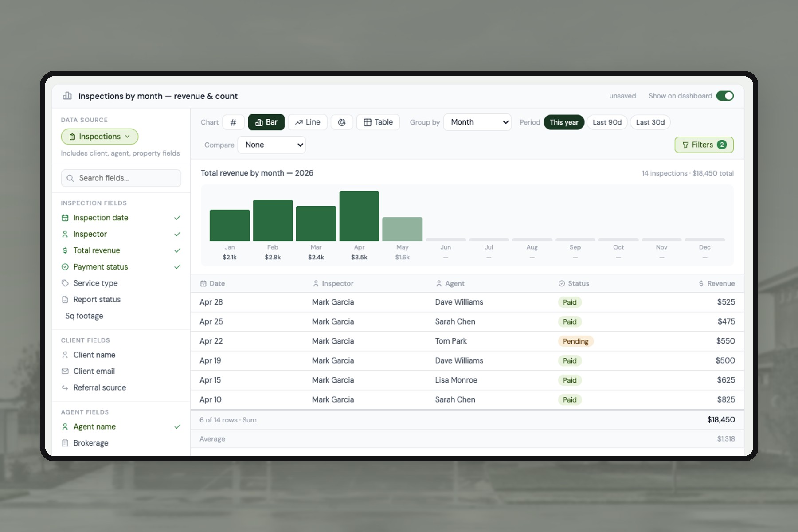Switch chart type to Table
Screen dimensions: 798x532
[378, 122]
